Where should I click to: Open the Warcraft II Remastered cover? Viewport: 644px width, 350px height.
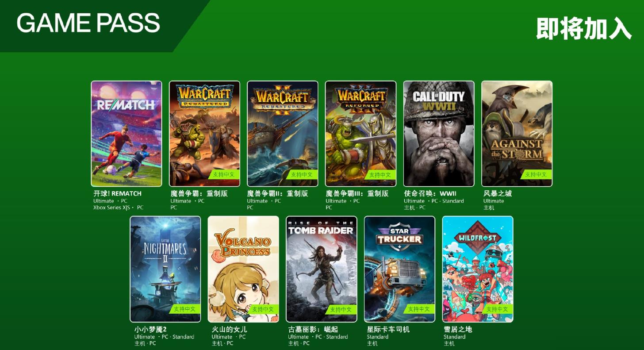point(283,134)
